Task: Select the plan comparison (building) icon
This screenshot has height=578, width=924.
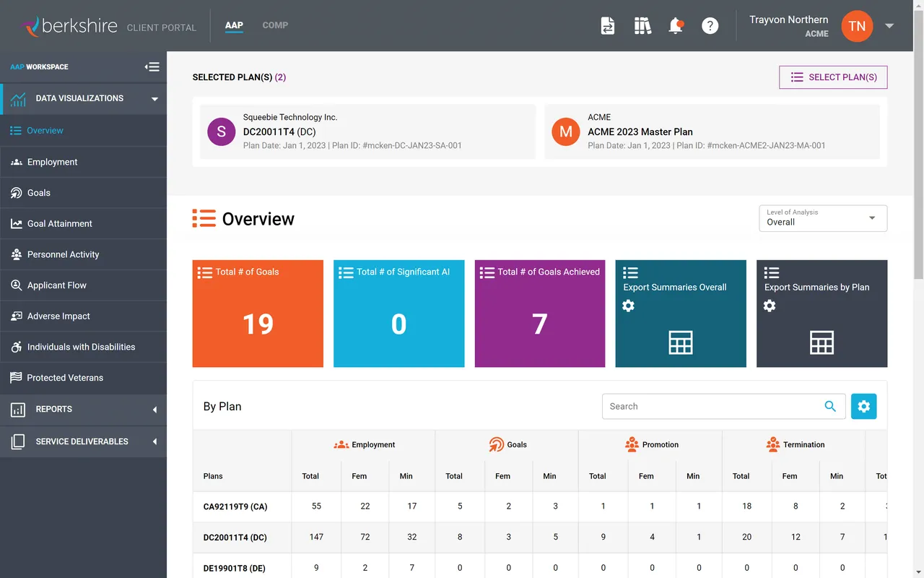Action: pos(642,25)
